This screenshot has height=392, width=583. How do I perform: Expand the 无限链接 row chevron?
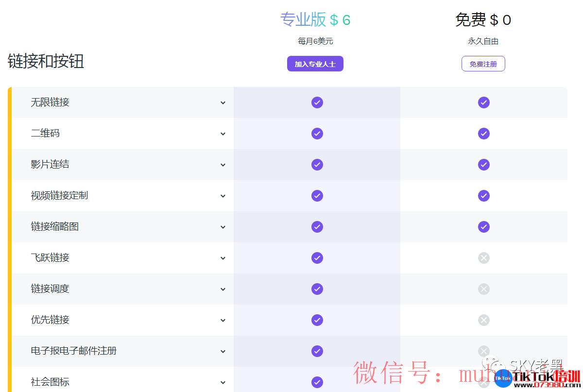click(223, 102)
